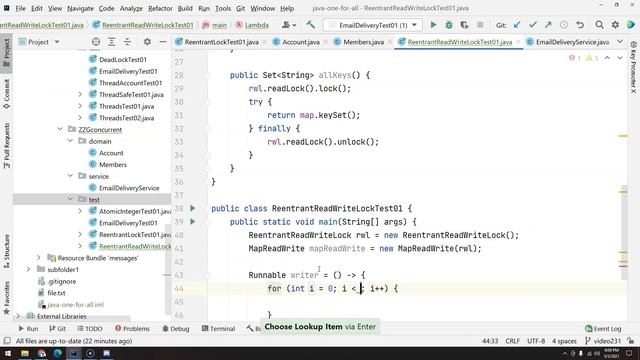Commit changes with the green checkmark
Screen dimensions: 640x360
(532, 25)
